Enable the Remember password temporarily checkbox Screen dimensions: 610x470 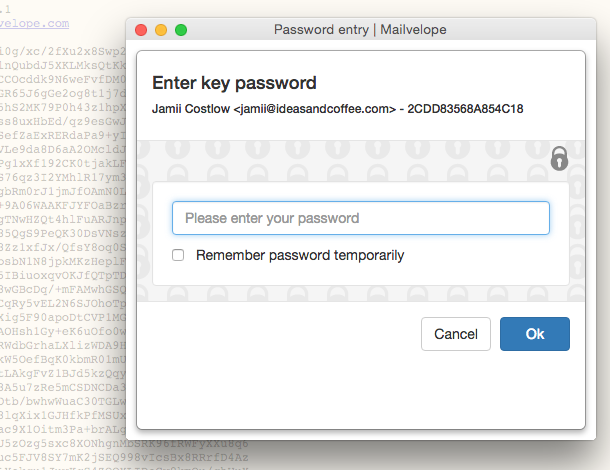point(178,255)
